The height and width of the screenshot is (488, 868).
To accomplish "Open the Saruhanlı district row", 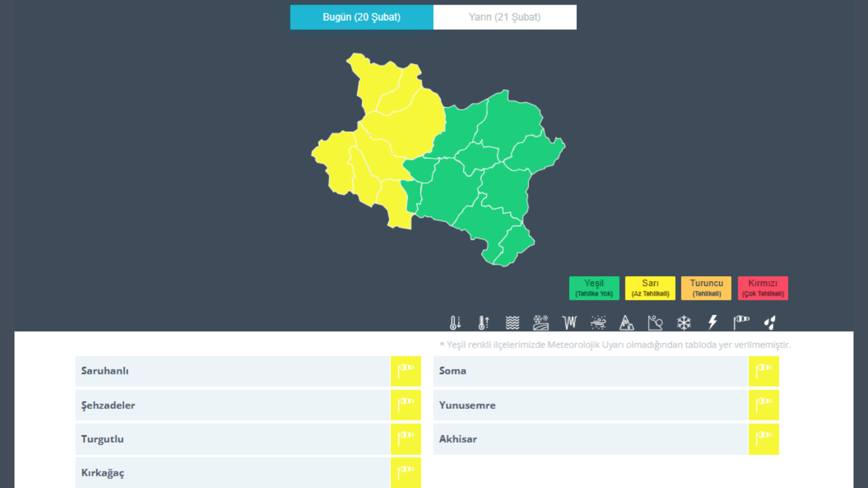I will 232,371.
